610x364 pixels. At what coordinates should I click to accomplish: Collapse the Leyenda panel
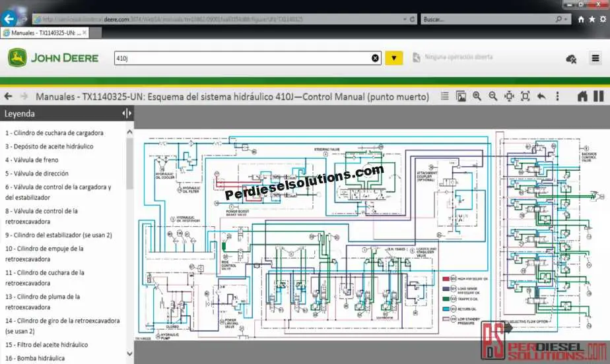pos(127,113)
